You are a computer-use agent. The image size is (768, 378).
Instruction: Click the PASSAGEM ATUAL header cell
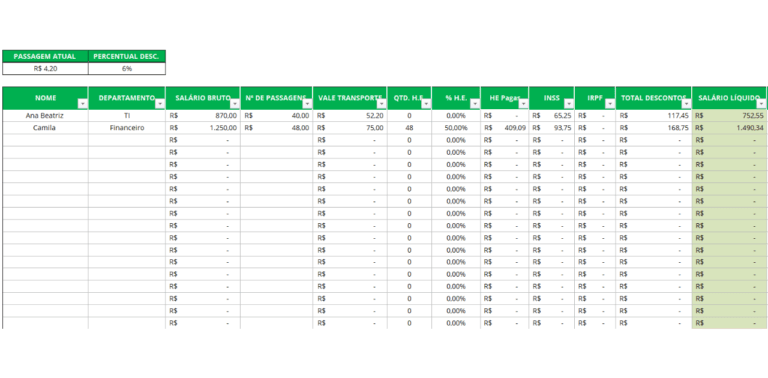point(45,56)
